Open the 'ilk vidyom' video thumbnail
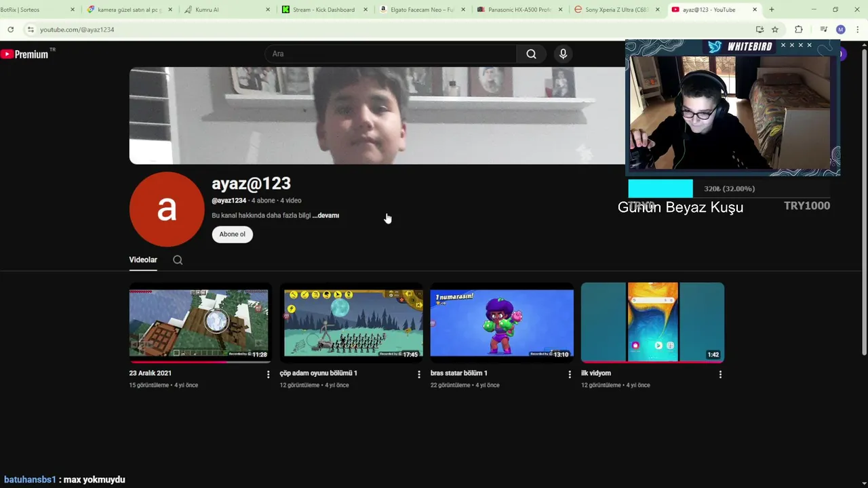 [652, 323]
